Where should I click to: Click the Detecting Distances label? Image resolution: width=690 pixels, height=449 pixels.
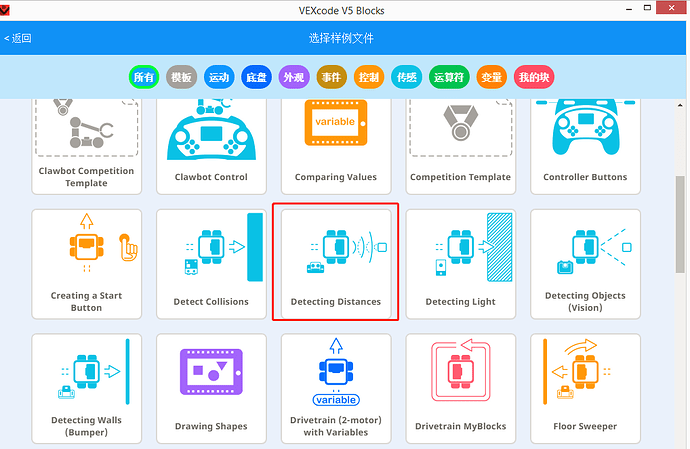click(x=336, y=302)
